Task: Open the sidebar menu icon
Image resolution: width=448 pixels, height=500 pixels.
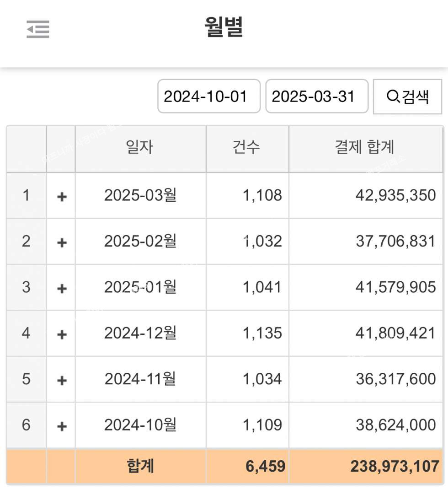Action: (38, 29)
